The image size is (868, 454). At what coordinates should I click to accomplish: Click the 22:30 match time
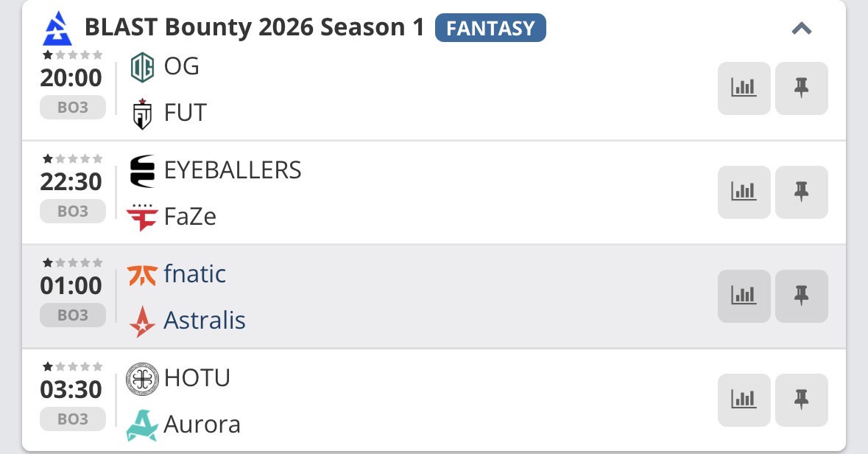click(71, 181)
